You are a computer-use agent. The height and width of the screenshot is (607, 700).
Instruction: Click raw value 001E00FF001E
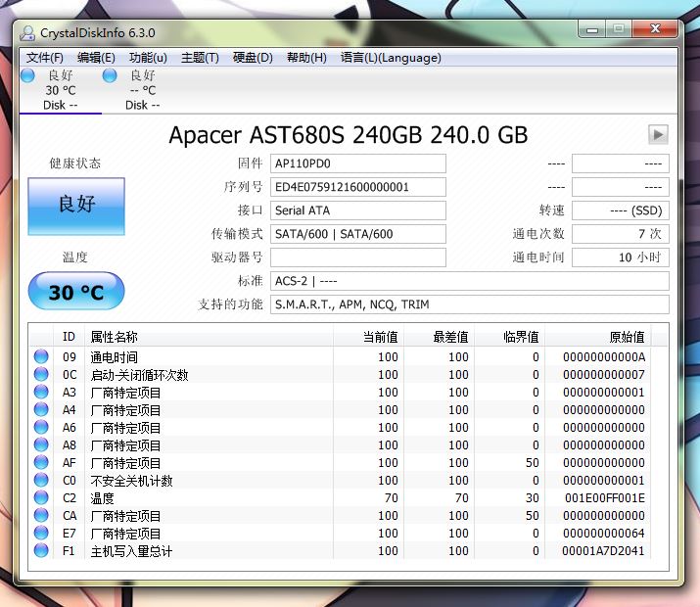pyautogui.click(x=605, y=497)
